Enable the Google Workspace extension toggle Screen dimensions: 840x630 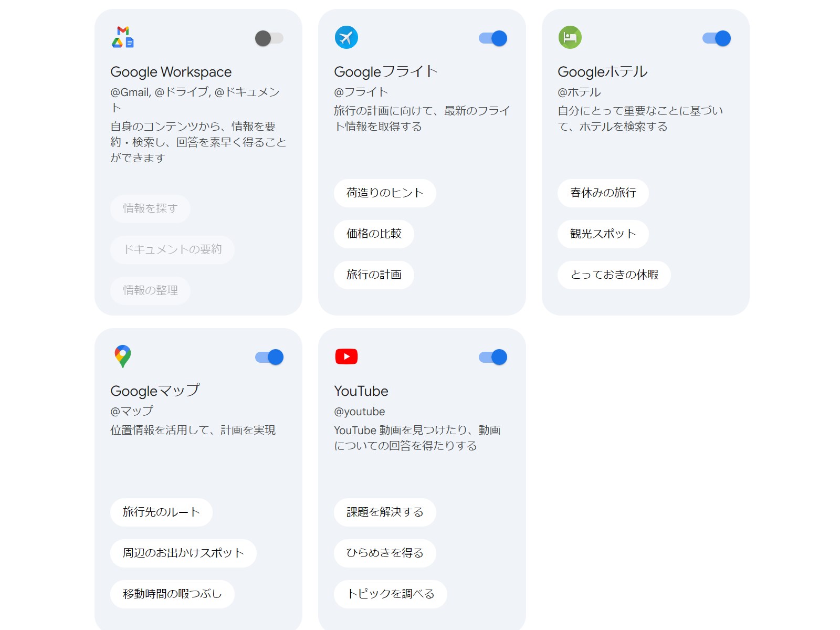coord(269,38)
